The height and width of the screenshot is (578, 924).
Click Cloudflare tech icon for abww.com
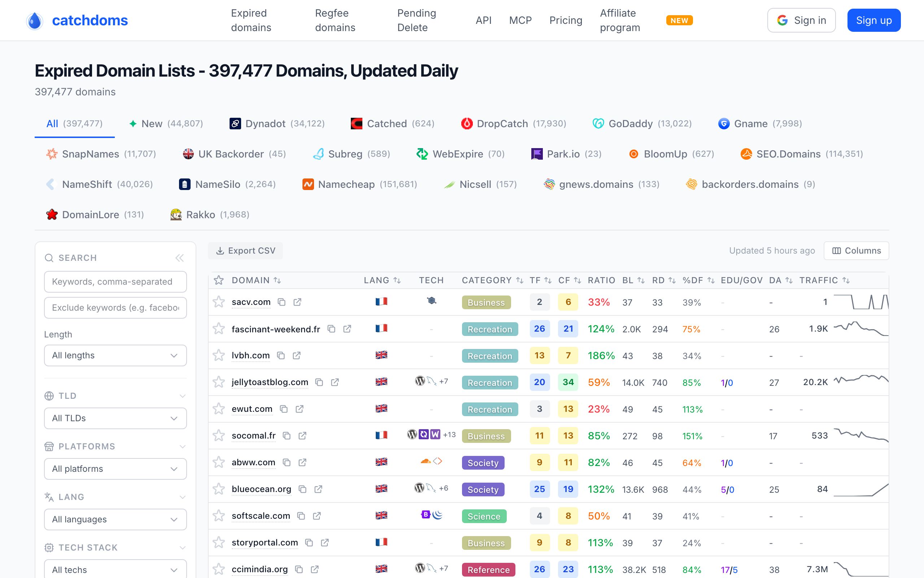click(x=426, y=461)
